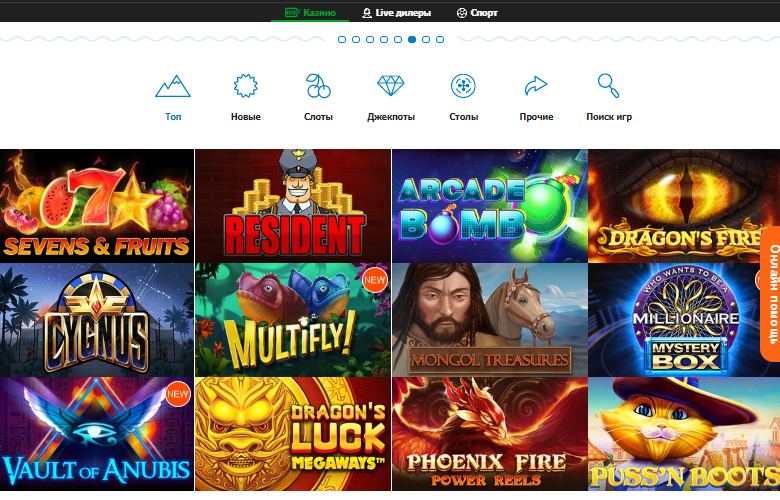Click the Слоты category label
The image size is (780, 500).
[318, 116]
